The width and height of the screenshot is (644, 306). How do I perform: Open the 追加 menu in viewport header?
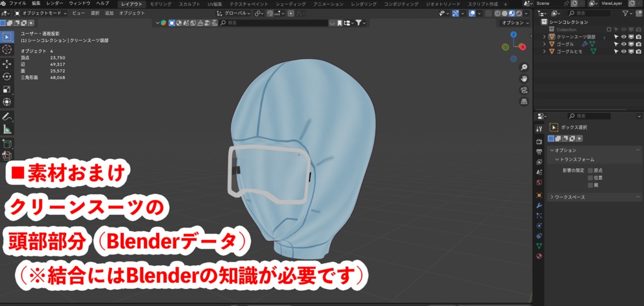(x=109, y=13)
